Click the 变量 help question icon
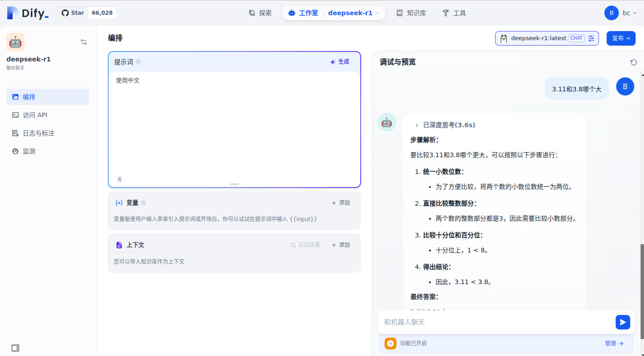644x356 pixels. point(143,203)
